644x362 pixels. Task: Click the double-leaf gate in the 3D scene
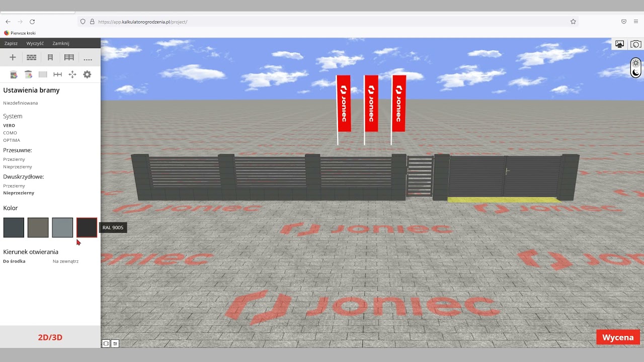click(x=505, y=176)
